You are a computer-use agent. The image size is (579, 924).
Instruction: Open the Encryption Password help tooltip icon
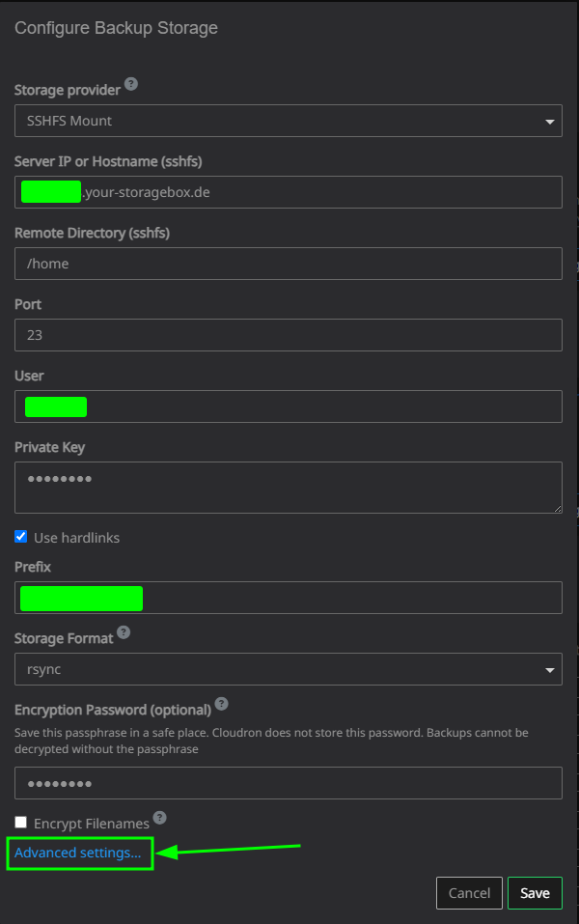click(221, 704)
